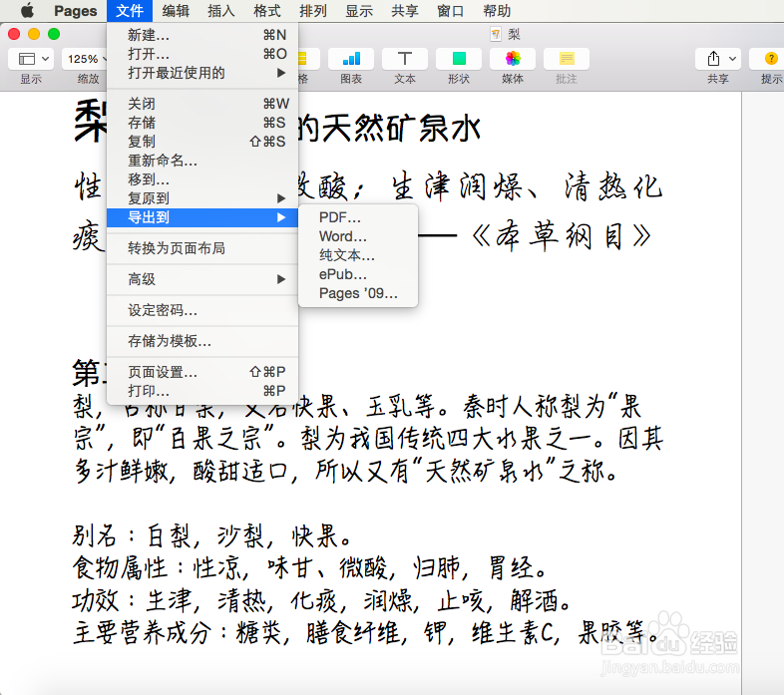Export document as PDF…

tap(358, 217)
